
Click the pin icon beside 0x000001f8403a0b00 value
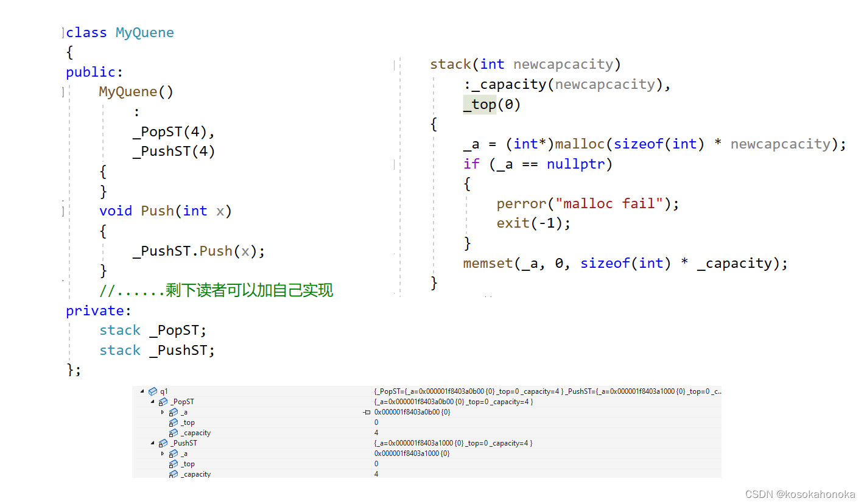pos(367,412)
